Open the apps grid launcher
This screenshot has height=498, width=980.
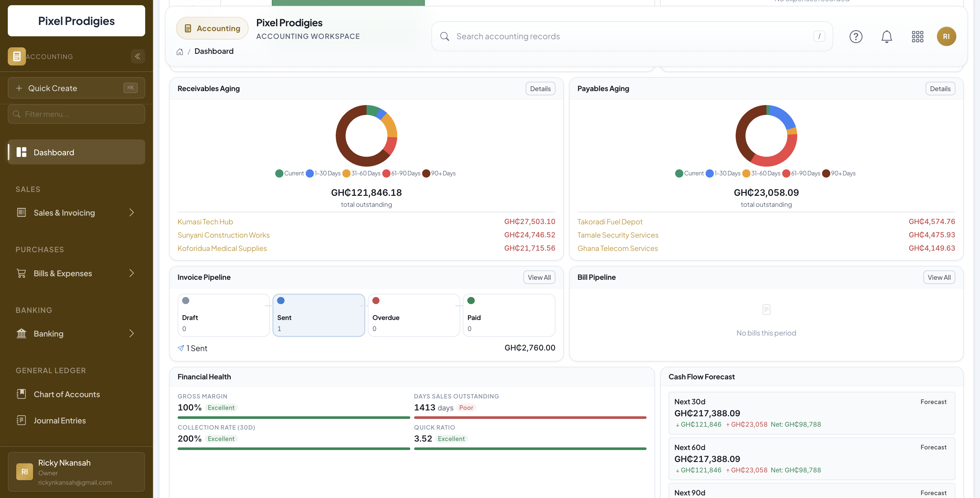[917, 37]
